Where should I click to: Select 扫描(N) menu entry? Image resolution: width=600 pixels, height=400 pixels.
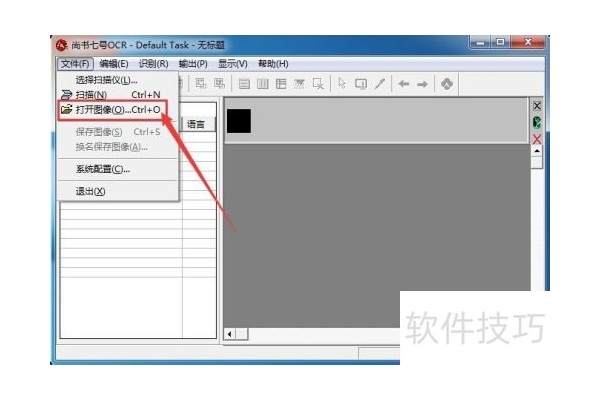point(118,95)
